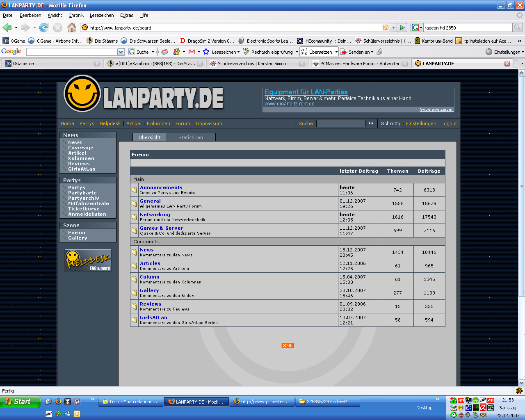Screen dimensions: 525x420
Task: Click the Helpdesk FAQ banner image
Action: coord(88,260)
